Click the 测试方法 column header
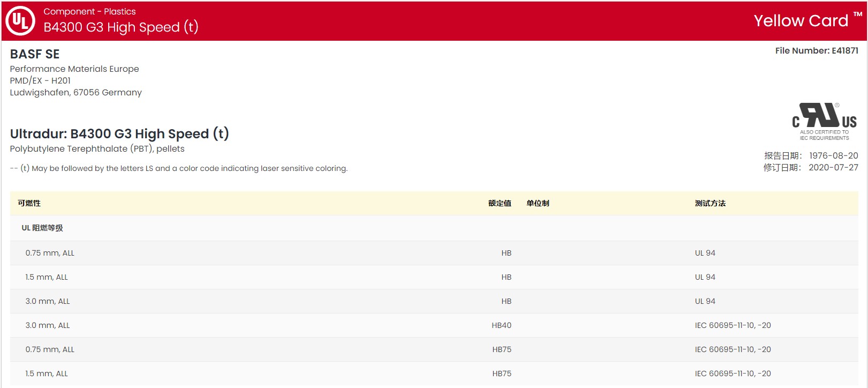This screenshot has height=388, width=868. pyautogui.click(x=710, y=204)
